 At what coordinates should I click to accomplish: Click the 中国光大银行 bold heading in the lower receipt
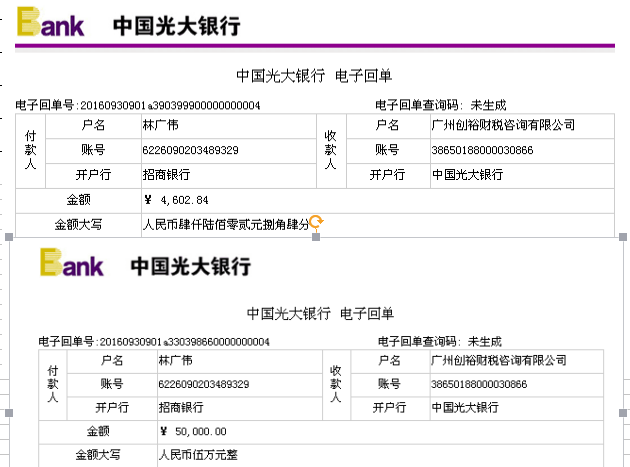pyautogui.click(x=191, y=266)
